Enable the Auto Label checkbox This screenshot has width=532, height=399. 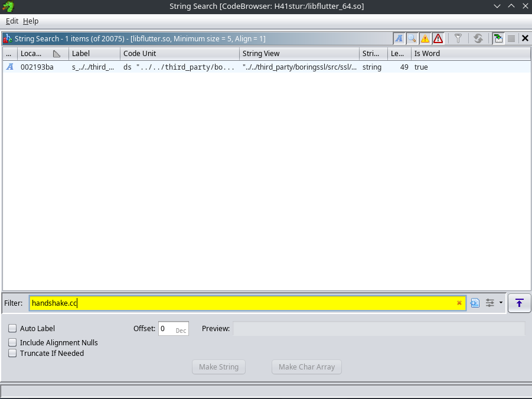click(x=12, y=329)
